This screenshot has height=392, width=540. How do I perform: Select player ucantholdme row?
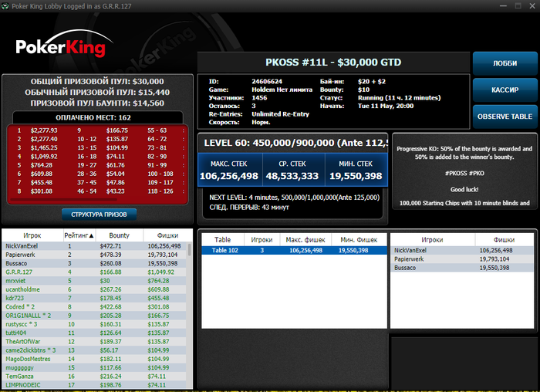[x=94, y=289]
